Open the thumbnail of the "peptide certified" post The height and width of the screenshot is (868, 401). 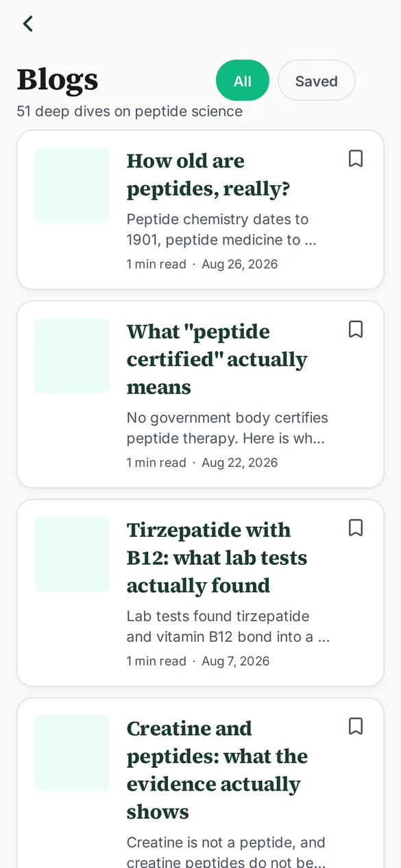[72, 356]
